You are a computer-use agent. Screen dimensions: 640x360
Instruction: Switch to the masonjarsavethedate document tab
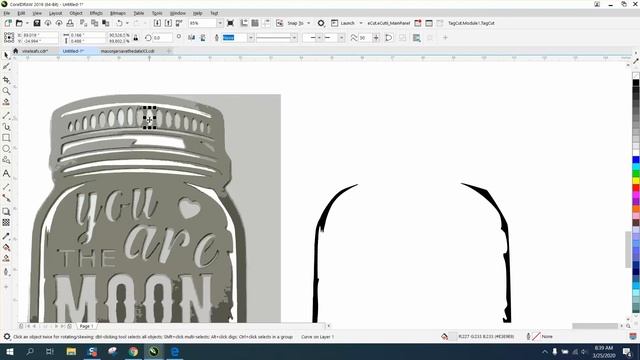(127, 51)
